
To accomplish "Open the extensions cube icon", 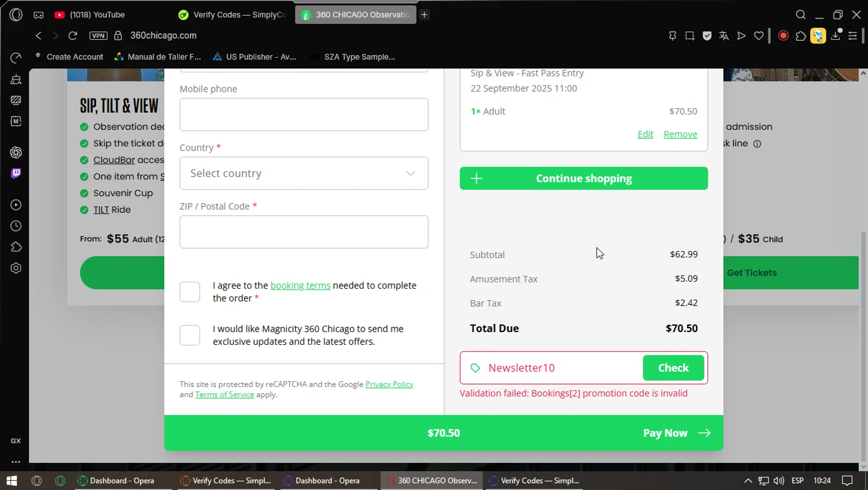I will pos(801,36).
